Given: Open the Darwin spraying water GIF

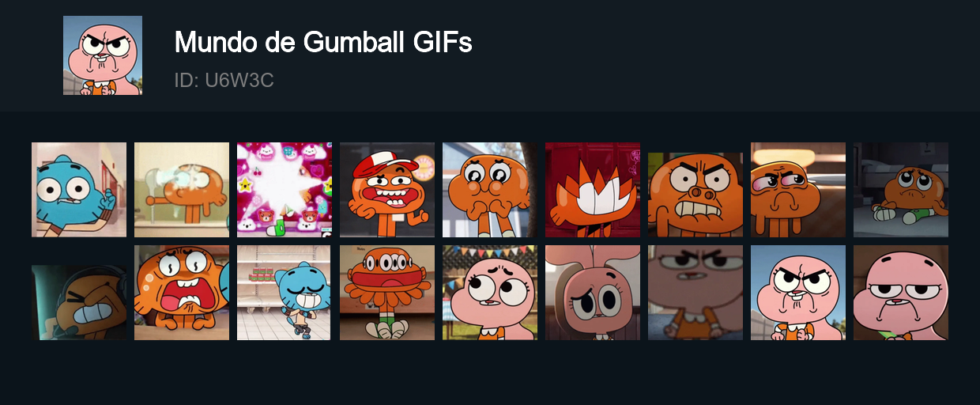Looking at the screenshot, I should click(x=182, y=190).
